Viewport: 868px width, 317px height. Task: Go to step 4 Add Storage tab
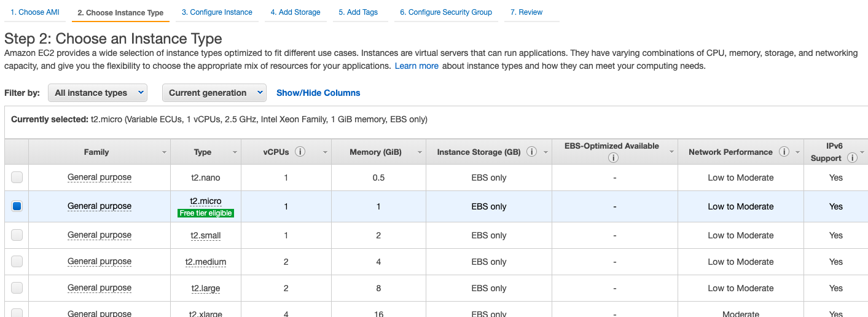point(295,12)
